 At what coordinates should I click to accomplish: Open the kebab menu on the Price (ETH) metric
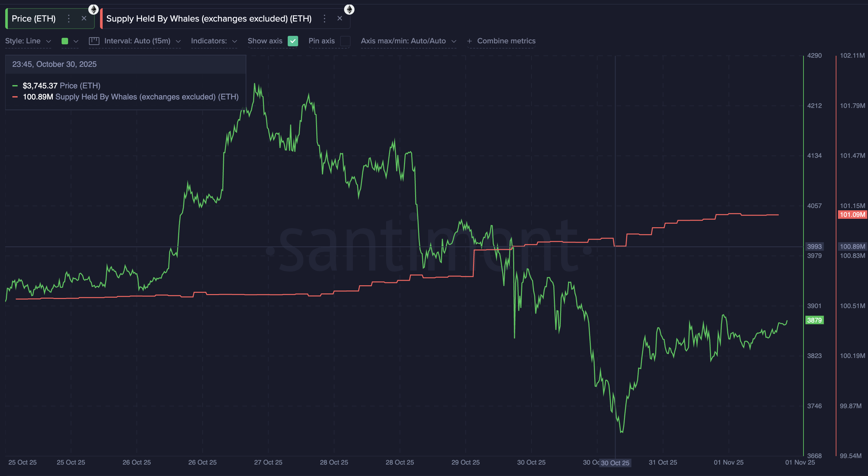(x=68, y=19)
